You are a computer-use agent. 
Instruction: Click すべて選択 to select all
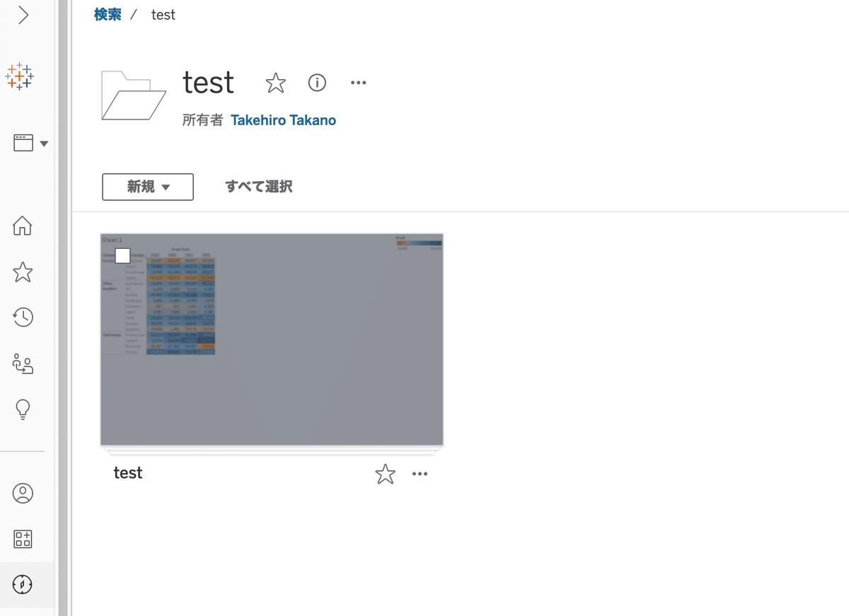(259, 187)
